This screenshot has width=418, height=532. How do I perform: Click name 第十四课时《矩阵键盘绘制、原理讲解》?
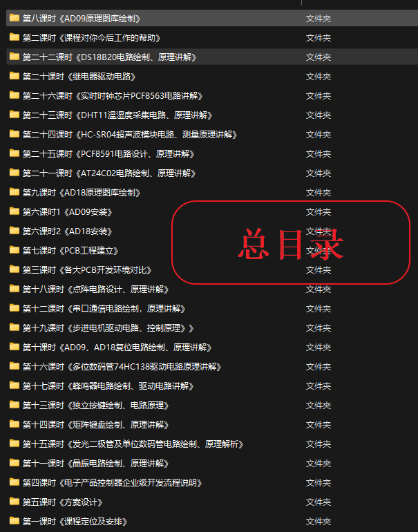tap(95, 424)
